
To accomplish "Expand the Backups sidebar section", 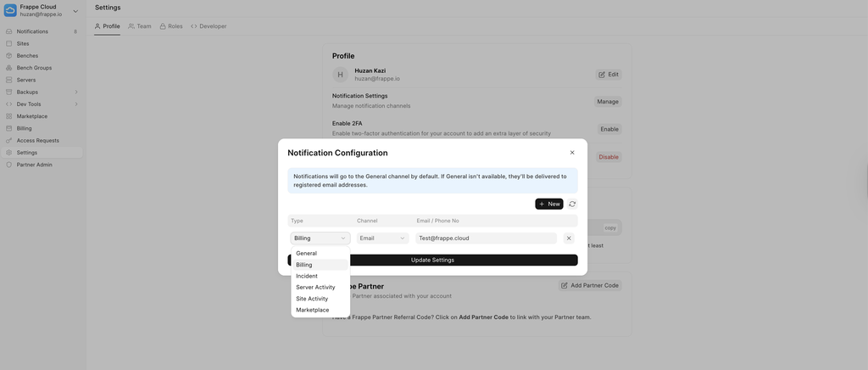I will [x=75, y=92].
